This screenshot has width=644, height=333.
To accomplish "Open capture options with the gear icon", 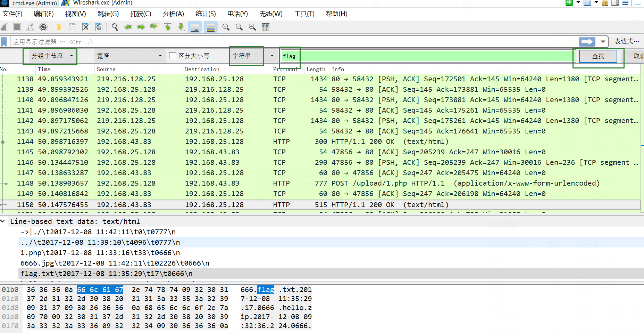I will [43, 27].
